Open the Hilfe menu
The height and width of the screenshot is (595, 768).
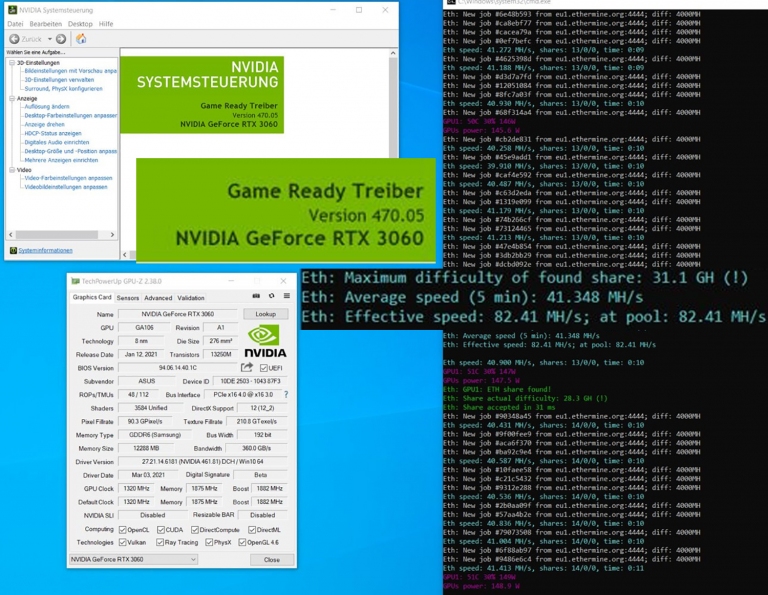click(106, 24)
